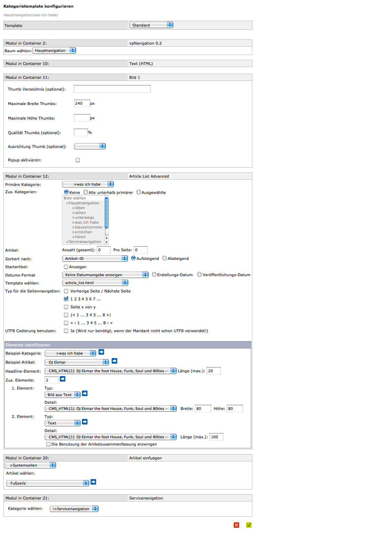Select the Absteigend sort order radio
Screen dimensions: 392x533
pos(165,258)
